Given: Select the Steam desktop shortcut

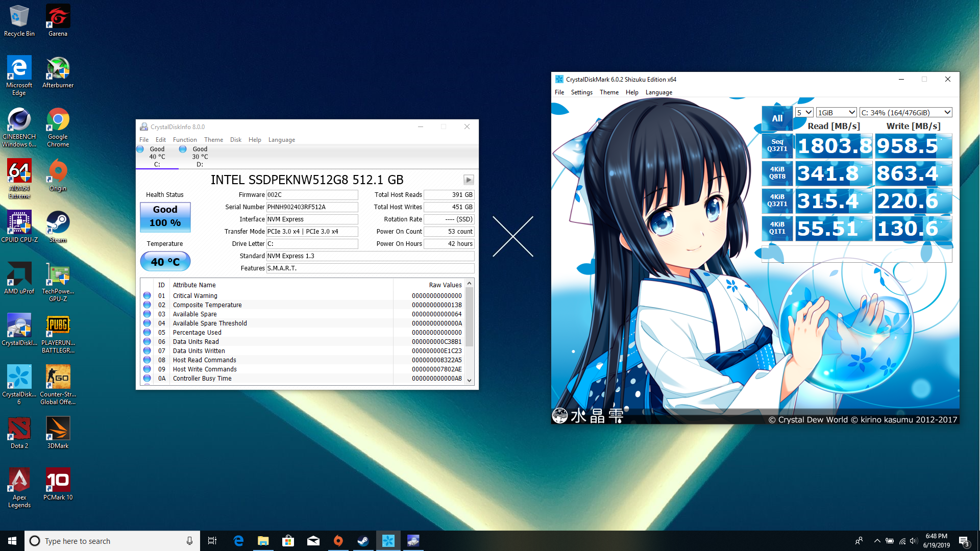Looking at the screenshot, I should (58, 227).
